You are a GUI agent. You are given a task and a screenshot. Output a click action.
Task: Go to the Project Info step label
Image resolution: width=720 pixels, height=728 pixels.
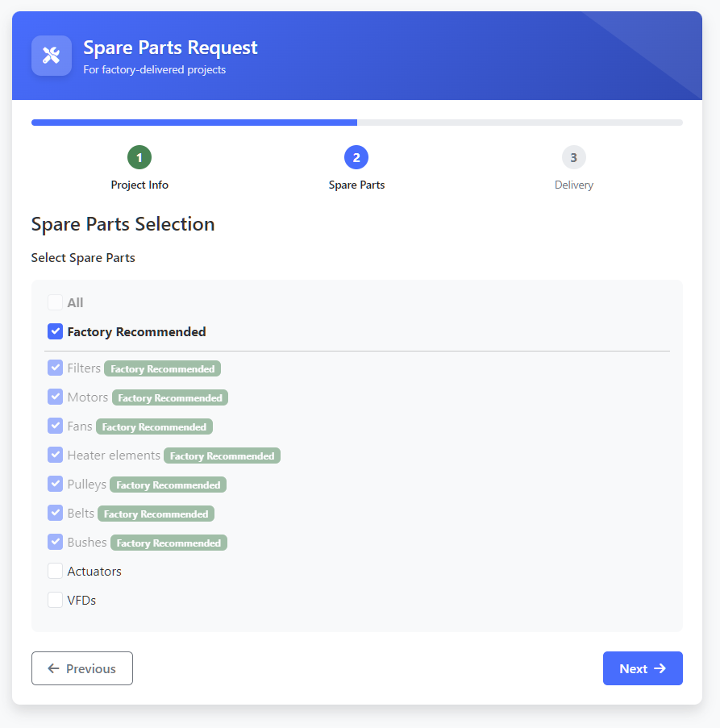point(139,185)
